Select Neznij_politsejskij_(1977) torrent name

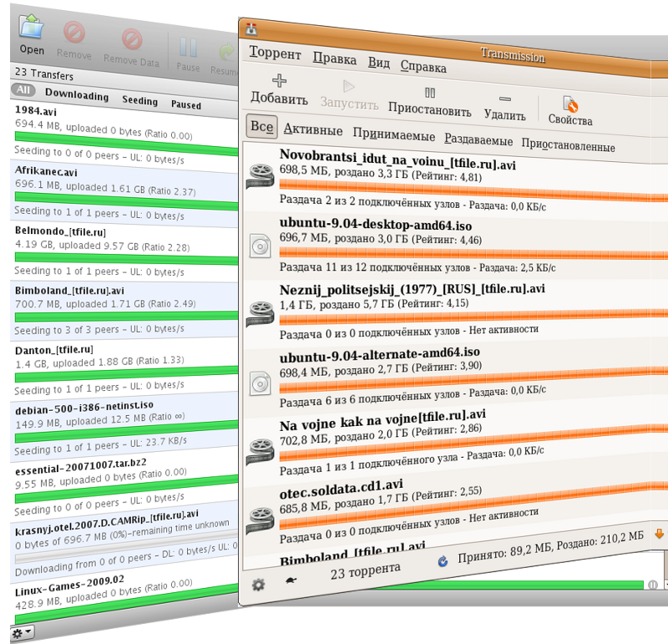point(412,289)
